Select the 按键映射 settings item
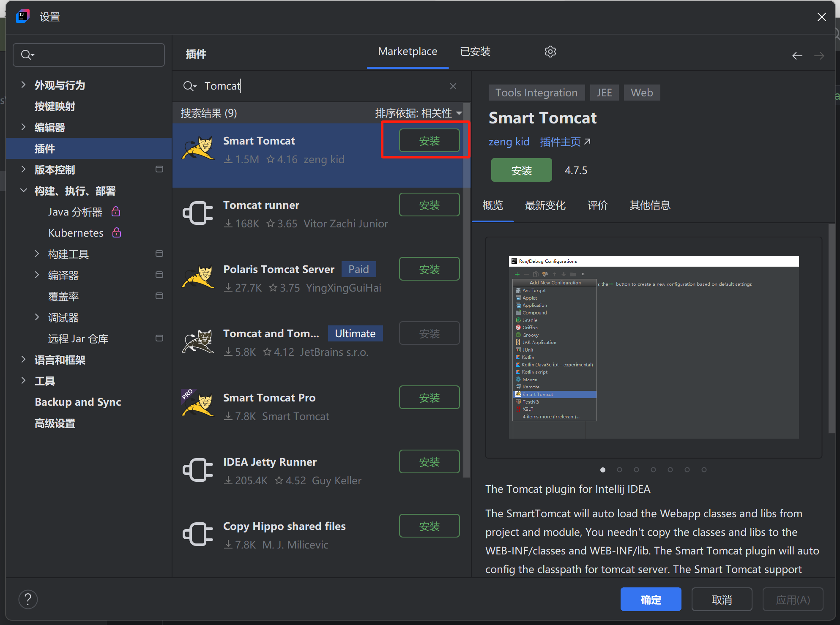 pos(55,106)
